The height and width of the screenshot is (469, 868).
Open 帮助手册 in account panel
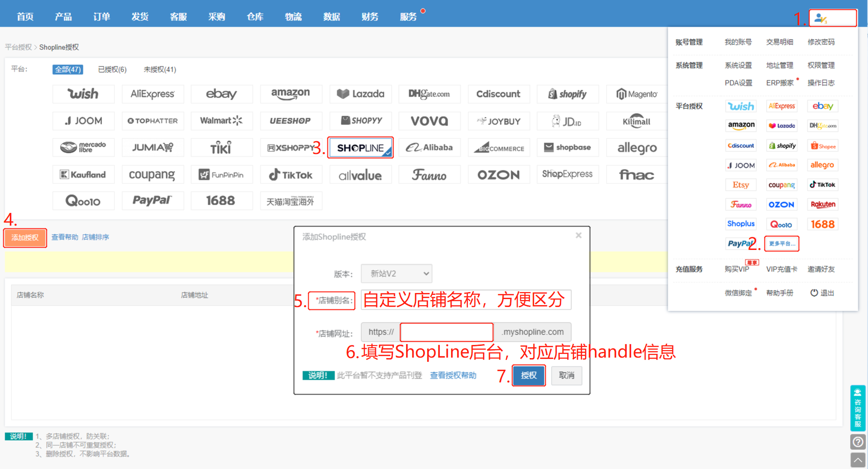tap(780, 293)
